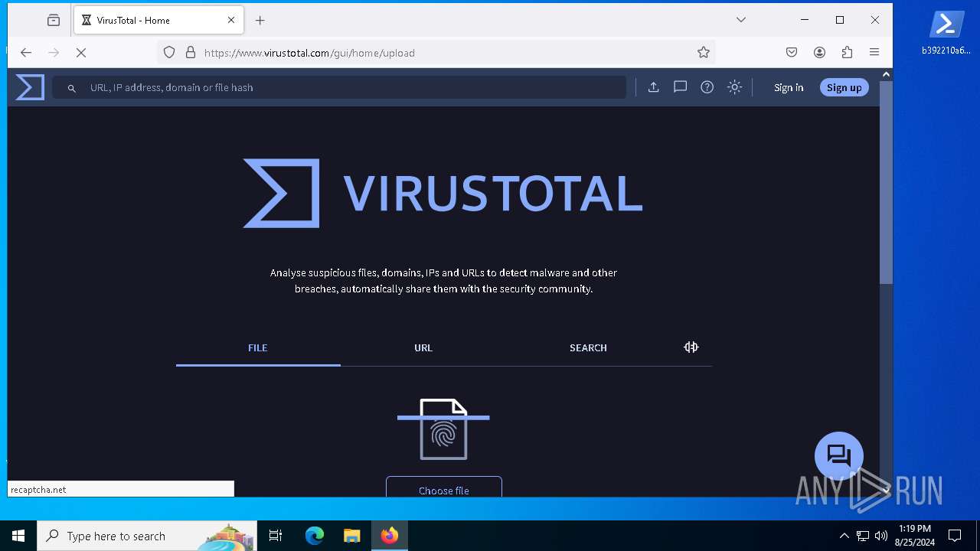This screenshot has width=980, height=551.
Task: Click the Firefox taskbar icon
Action: pyautogui.click(x=390, y=536)
